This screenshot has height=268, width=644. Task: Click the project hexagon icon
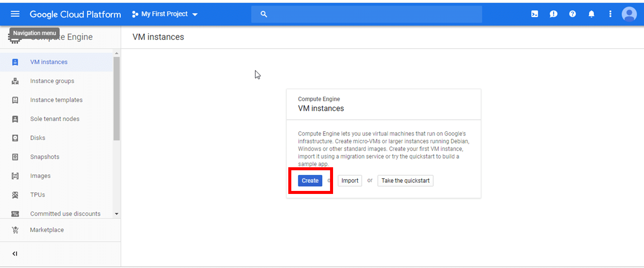(x=135, y=14)
